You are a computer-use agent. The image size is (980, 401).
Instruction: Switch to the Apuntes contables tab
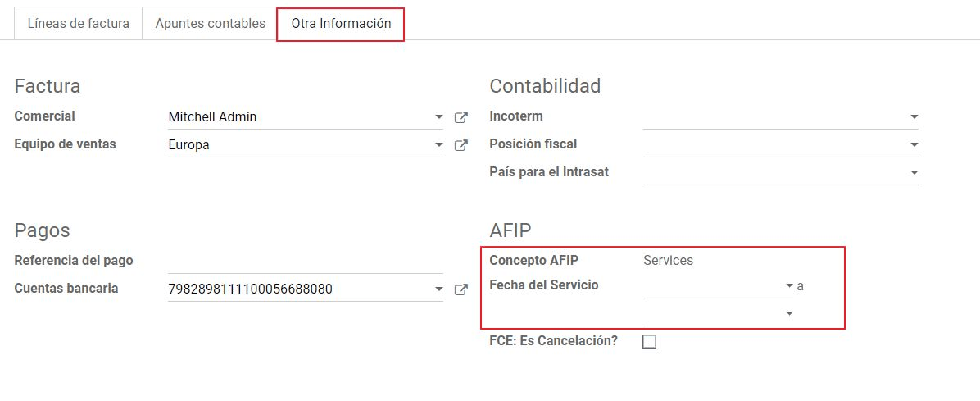pos(211,24)
